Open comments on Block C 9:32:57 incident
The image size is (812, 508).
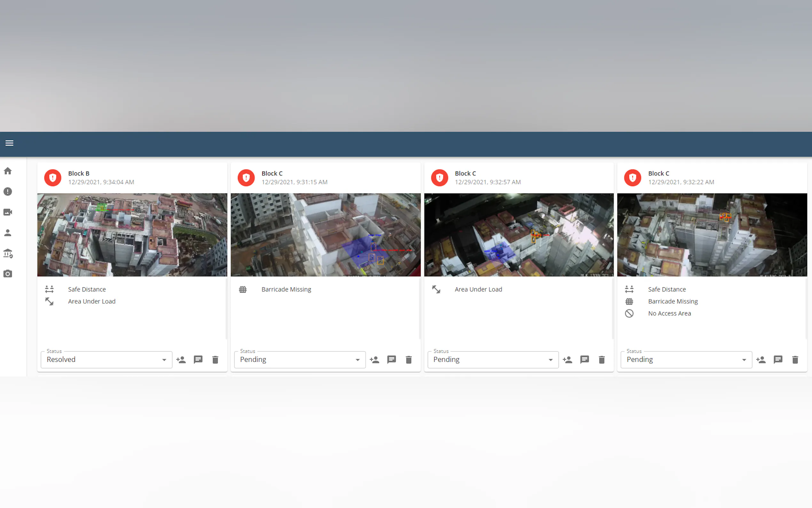584,360
